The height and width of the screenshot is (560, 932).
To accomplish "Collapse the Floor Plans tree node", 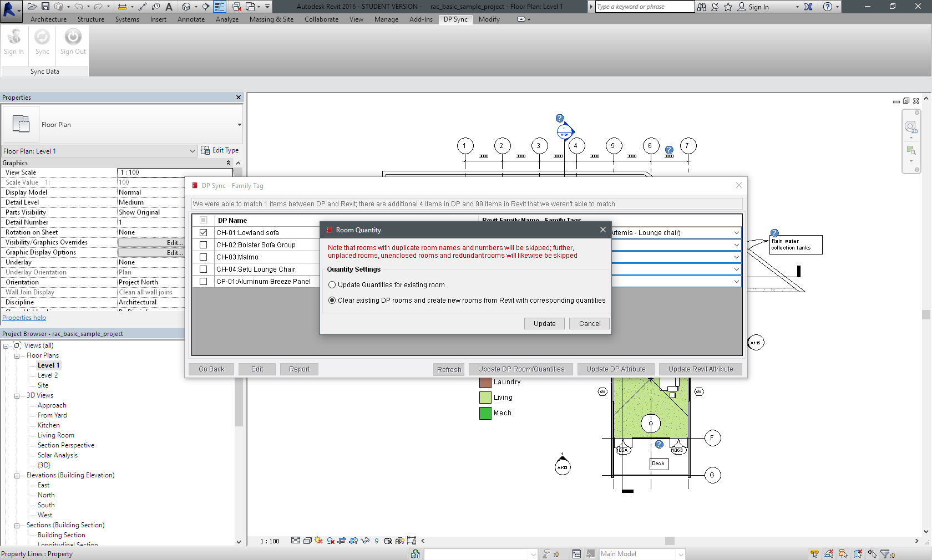I will 17,355.
